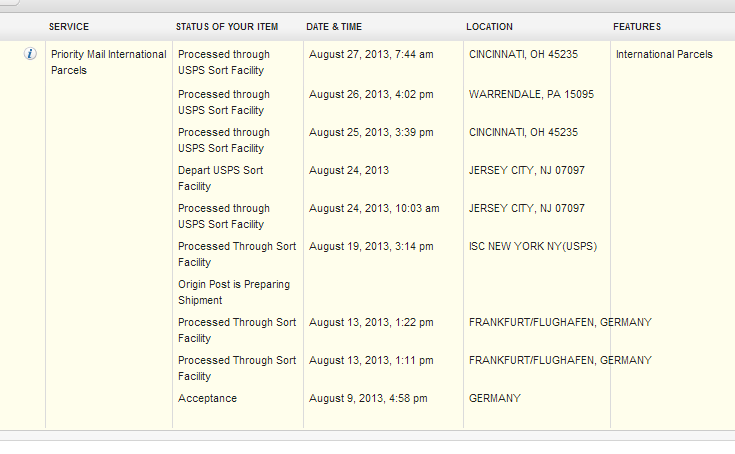Click the August 26, 2013, 4:02 pm date
Viewport: 735px width, 454px height.
coord(371,94)
